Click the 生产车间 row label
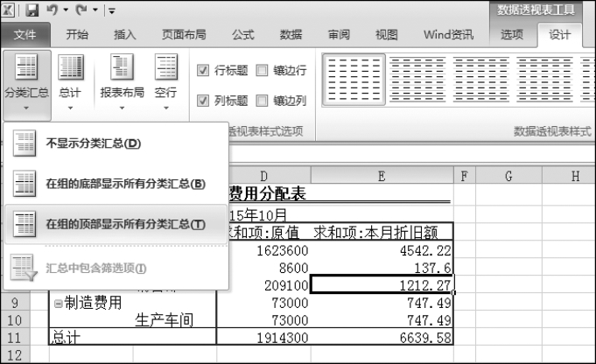This screenshot has width=596, height=364. point(165,320)
